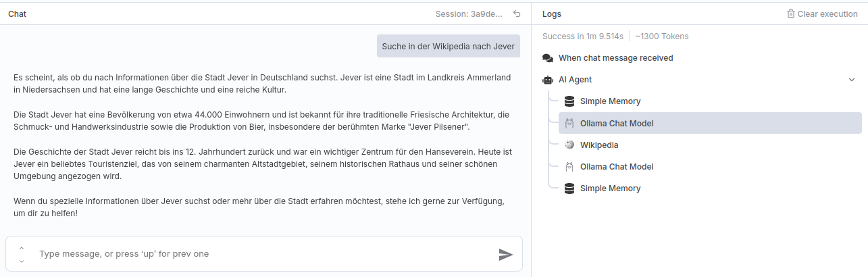
Task: Click the robot icon of AI Agent
Action: pos(548,80)
